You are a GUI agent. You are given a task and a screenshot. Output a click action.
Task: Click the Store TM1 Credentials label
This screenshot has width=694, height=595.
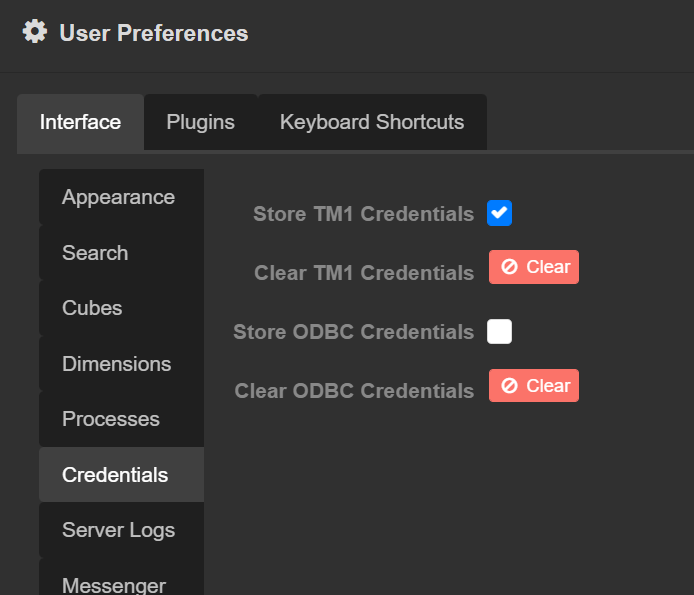coord(363,214)
